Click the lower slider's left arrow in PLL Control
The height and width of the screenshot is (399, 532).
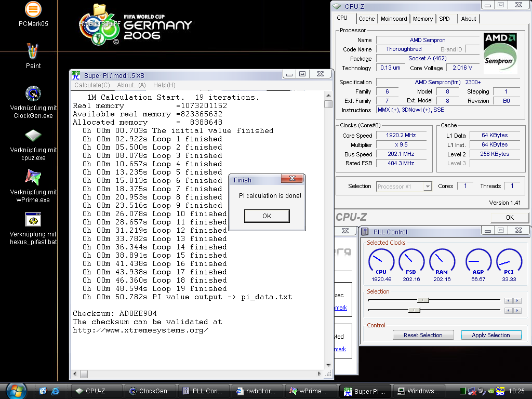click(x=509, y=311)
